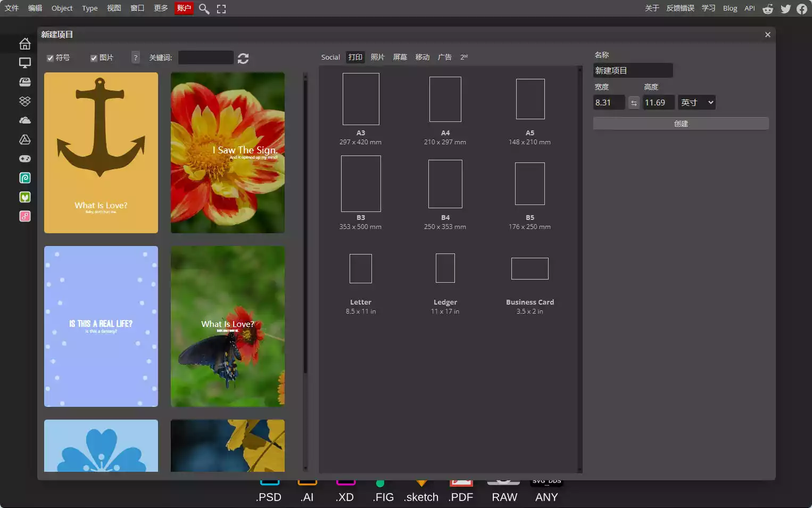Click the 创建 button

pos(681,124)
